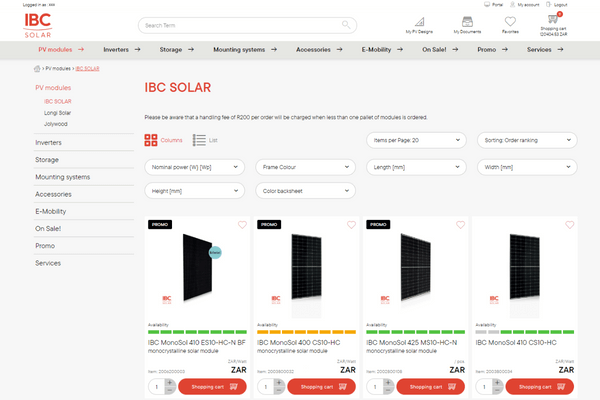Screen dimensions: 600x400
Task: Click Logout in top bar
Action: (557, 5)
